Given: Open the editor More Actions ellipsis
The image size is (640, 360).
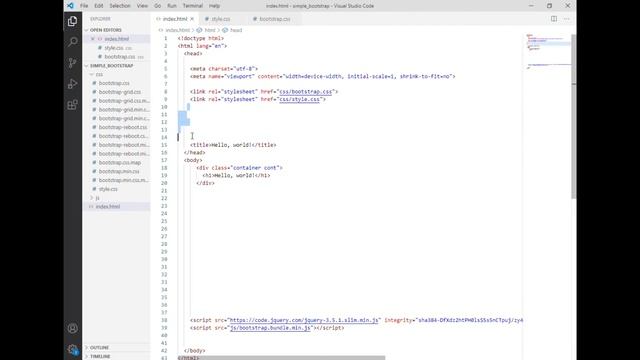Looking at the screenshot, I should [x=566, y=19].
